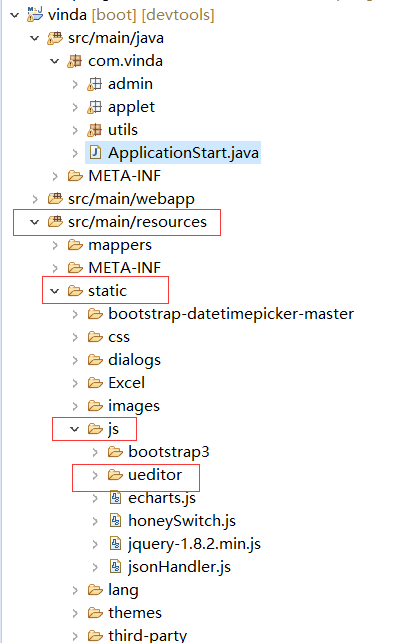Click the jquery-1.8.2.min.js file icon

tap(116, 543)
